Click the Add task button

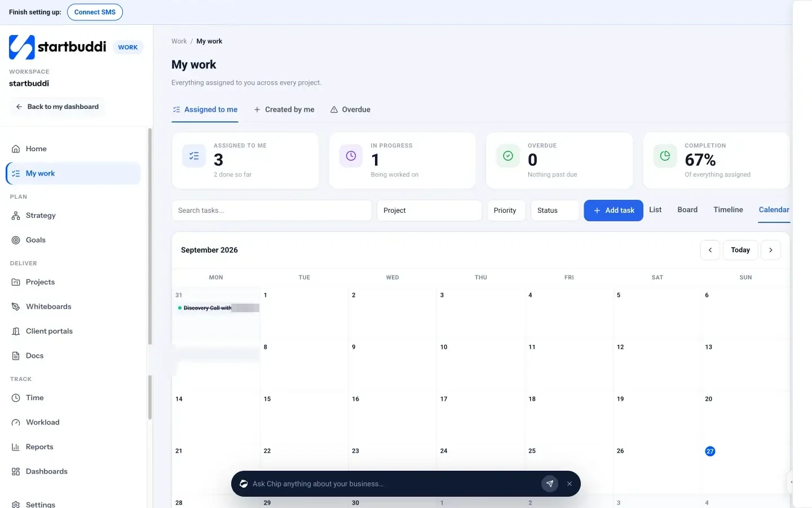[614, 211]
